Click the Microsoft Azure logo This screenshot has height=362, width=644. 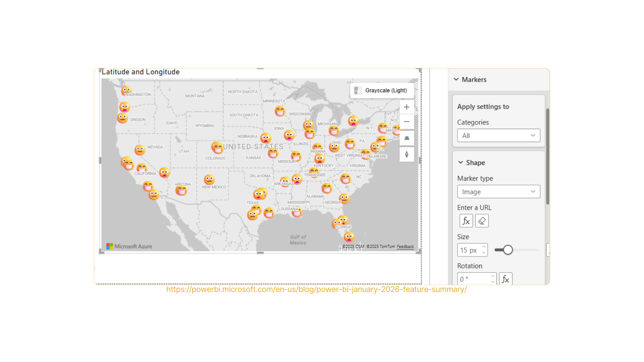coord(129,246)
